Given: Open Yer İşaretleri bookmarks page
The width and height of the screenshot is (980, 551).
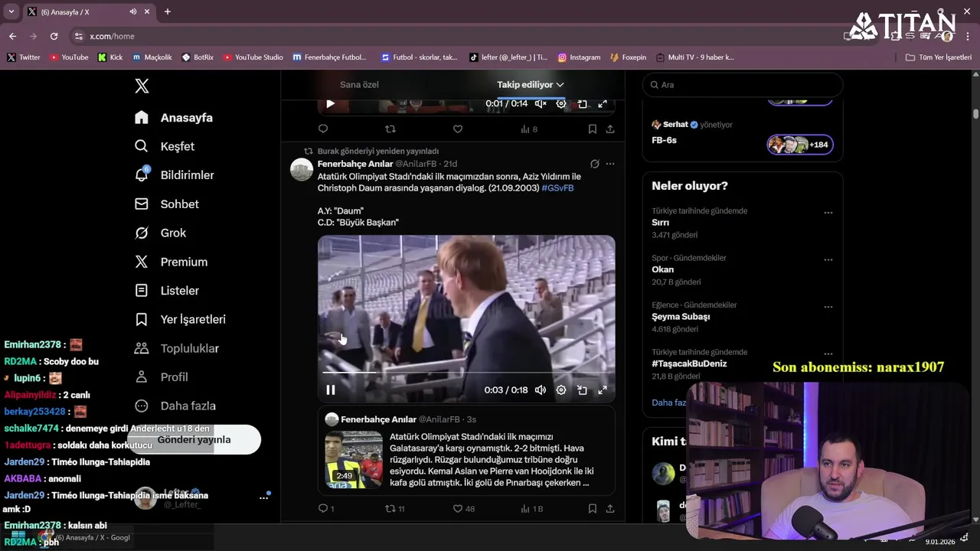Looking at the screenshot, I should 180,319.
